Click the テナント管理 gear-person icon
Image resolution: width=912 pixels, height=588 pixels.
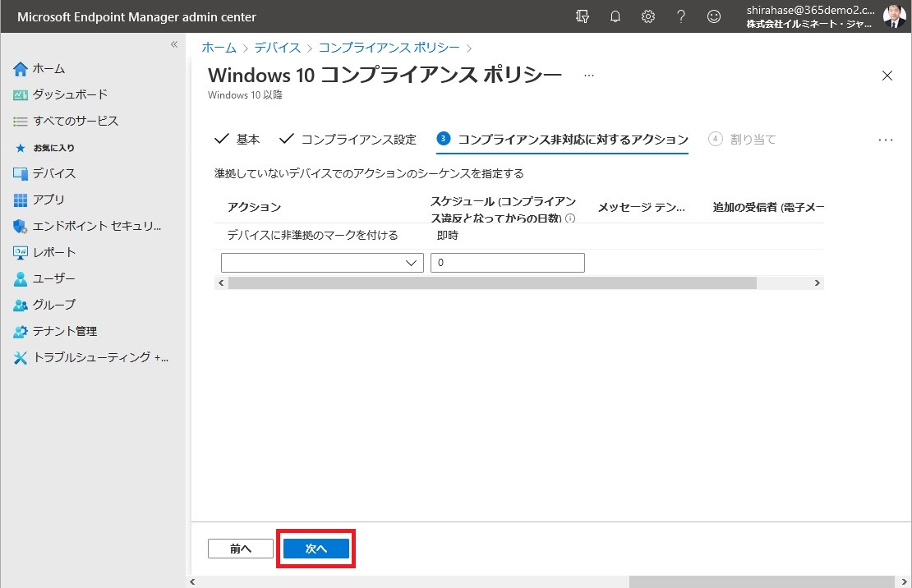pos(21,332)
